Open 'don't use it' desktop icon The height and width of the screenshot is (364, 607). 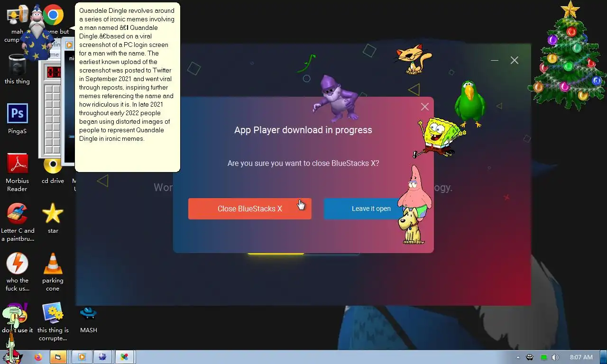click(18, 318)
